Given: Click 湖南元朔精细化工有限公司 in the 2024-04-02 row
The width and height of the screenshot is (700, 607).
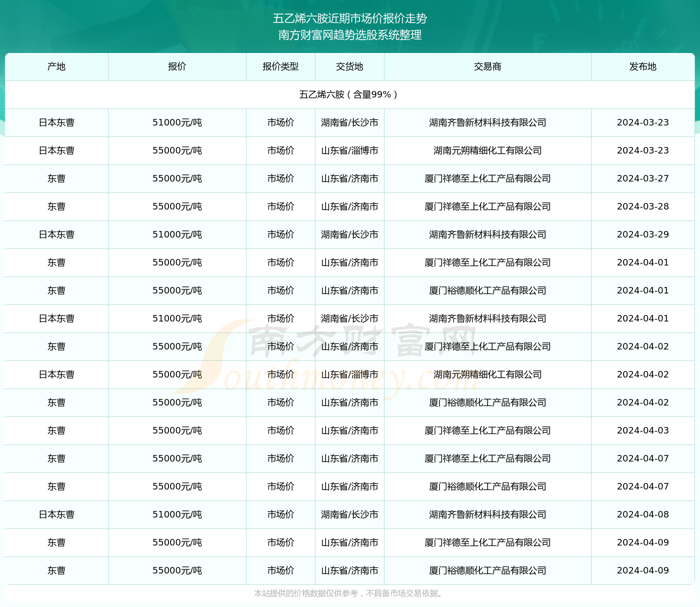Looking at the screenshot, I should pos(487,374).
